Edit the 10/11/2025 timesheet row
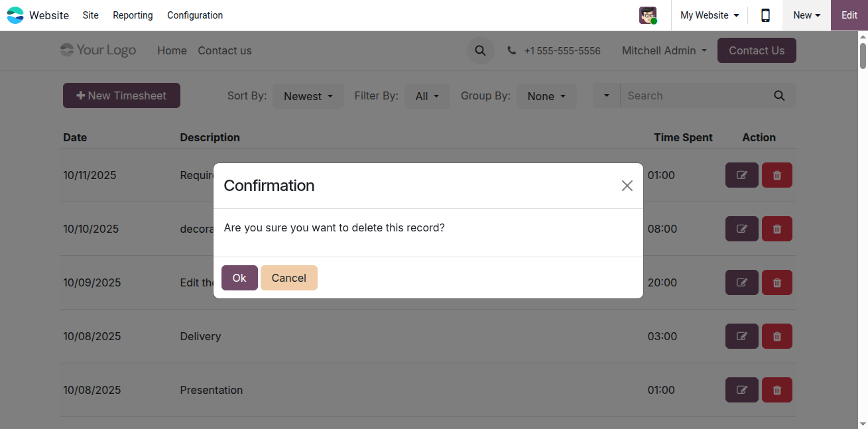The height and width of the screenshot is (429, 868). 742,175
